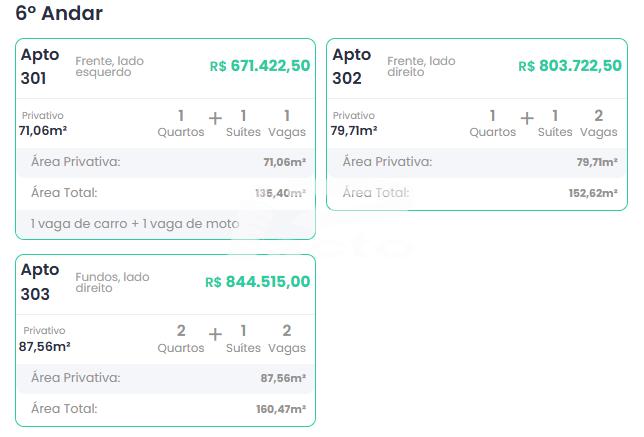The image size is (644, 437).
Task: Click Apto 303 Área Total row
Action: click(165, 409)
